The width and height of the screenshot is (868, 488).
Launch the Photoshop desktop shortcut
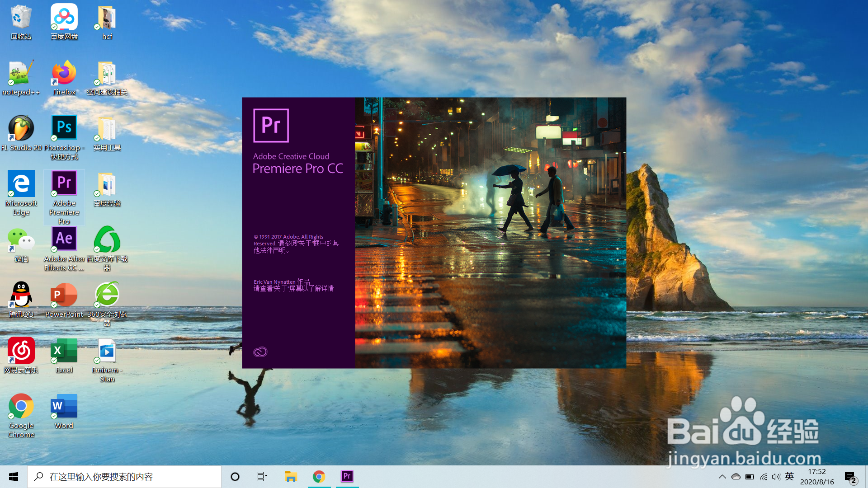[64, 137]
